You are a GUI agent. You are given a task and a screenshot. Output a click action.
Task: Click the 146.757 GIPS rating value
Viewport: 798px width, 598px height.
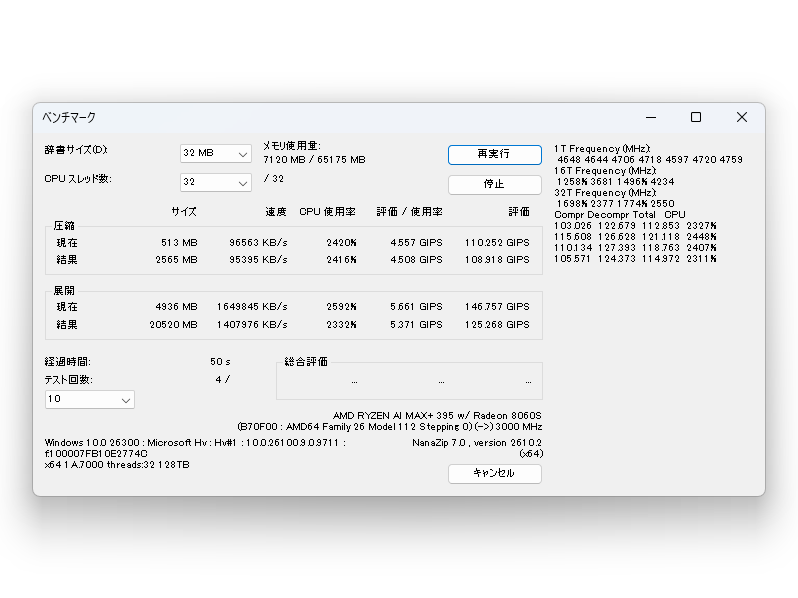click(497, 307)
